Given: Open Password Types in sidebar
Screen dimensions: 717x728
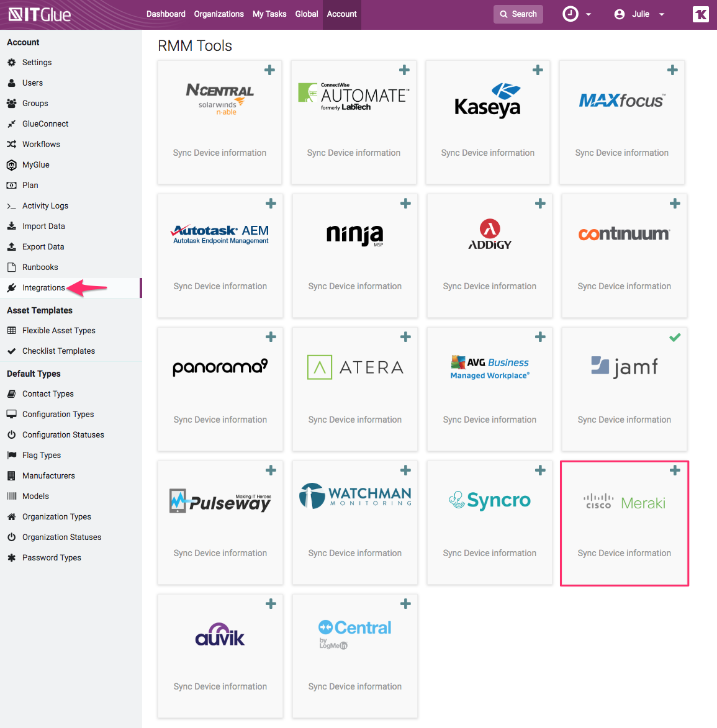Looking at the screenshot, I should pyautogui.click(x=52, y=557).
